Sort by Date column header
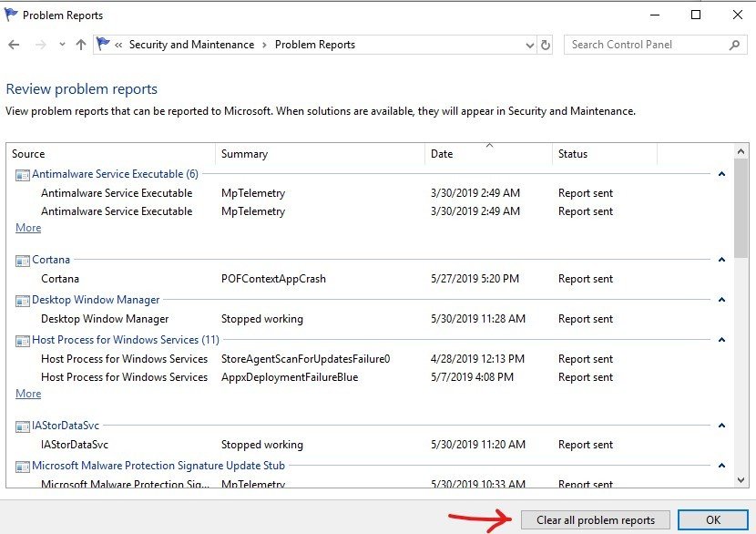The width and height of the screenshot is (756, 534). [488, 154]
